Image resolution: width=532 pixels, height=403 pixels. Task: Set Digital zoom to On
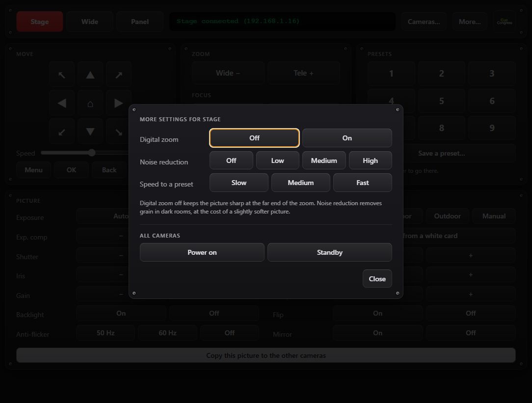coord(347,138)
